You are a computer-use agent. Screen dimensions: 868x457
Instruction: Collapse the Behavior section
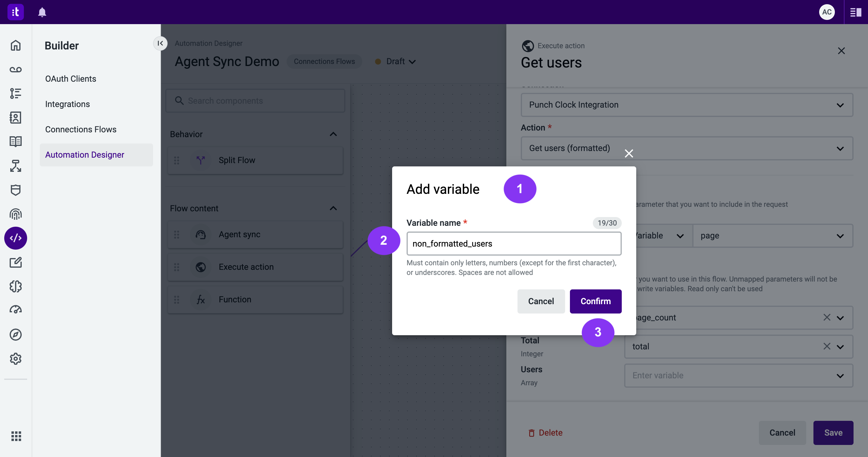[x=333, y=134]
